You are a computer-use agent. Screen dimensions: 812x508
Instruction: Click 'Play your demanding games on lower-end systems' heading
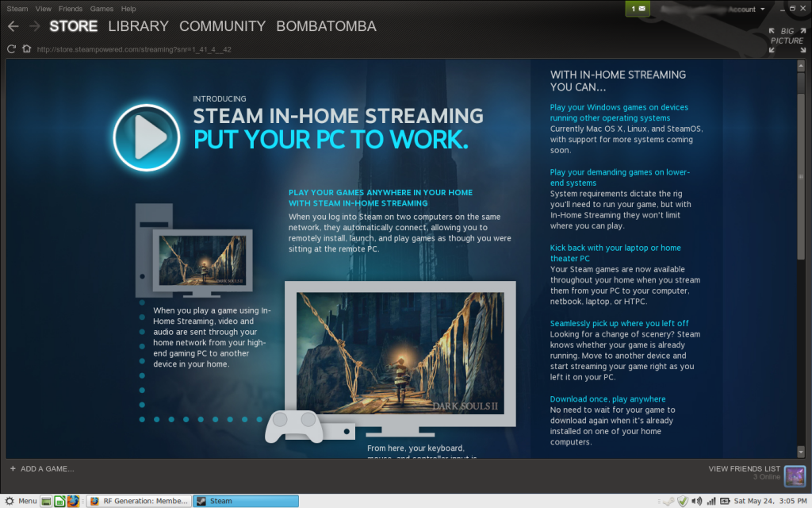point(620,177)
